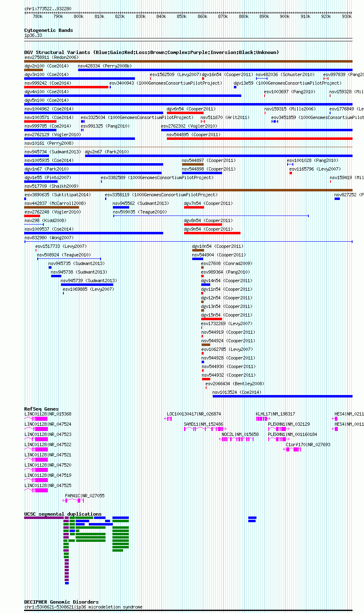Select variant nsv544895 (Cooper2011)

pos(193,135)
